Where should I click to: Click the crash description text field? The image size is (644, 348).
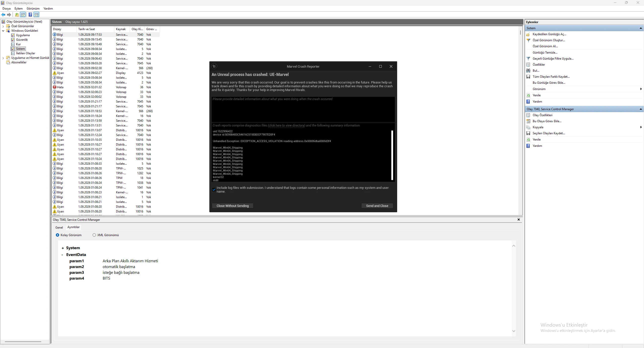tap(303, 109)
